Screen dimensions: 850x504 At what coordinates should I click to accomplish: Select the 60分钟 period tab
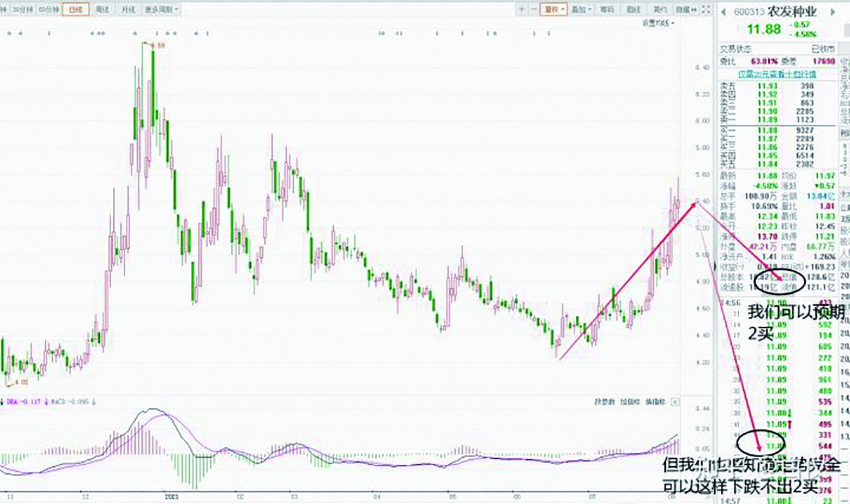tap(49, 9)
